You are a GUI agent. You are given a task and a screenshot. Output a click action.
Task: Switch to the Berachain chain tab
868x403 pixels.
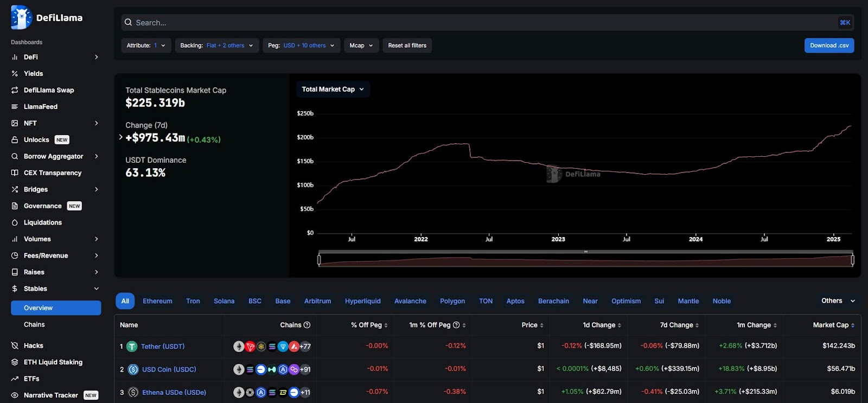[x=553, y=301]
